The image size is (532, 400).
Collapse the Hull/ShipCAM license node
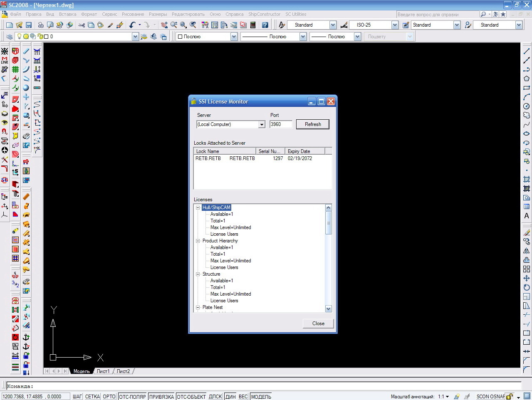click(198, 207)
